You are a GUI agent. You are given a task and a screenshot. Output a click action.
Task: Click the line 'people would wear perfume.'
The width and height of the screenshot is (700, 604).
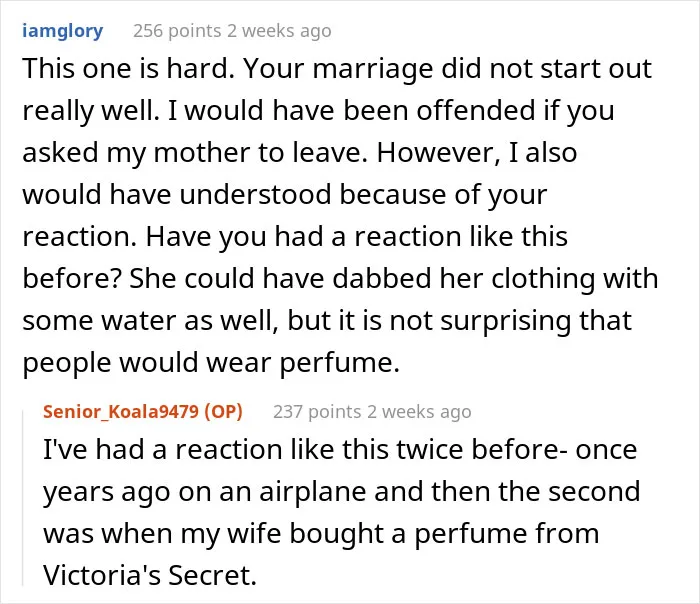coord(211,363)
